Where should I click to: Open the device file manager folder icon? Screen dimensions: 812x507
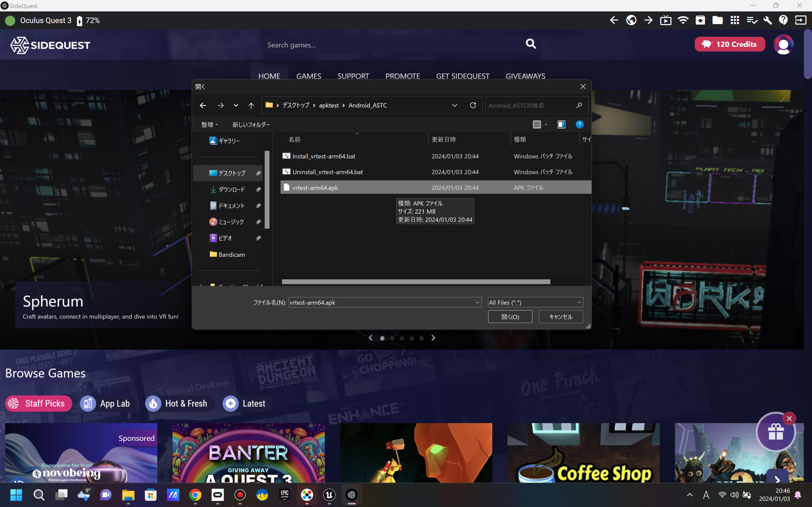tap(717, 21)
